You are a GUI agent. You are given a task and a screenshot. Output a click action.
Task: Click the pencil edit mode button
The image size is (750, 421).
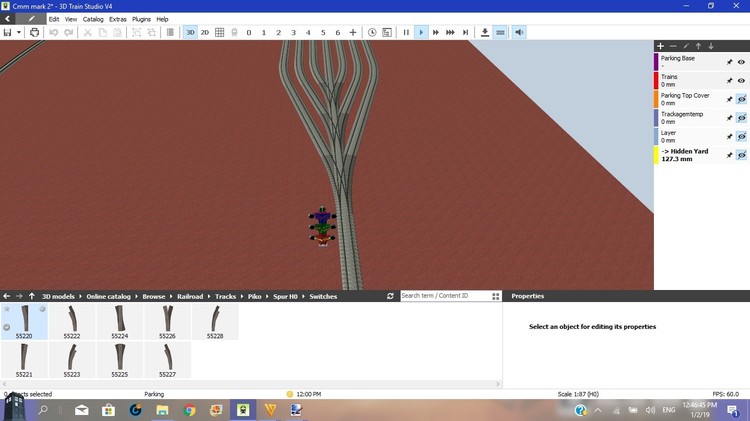pyautogui.click(x=31, y=19)
